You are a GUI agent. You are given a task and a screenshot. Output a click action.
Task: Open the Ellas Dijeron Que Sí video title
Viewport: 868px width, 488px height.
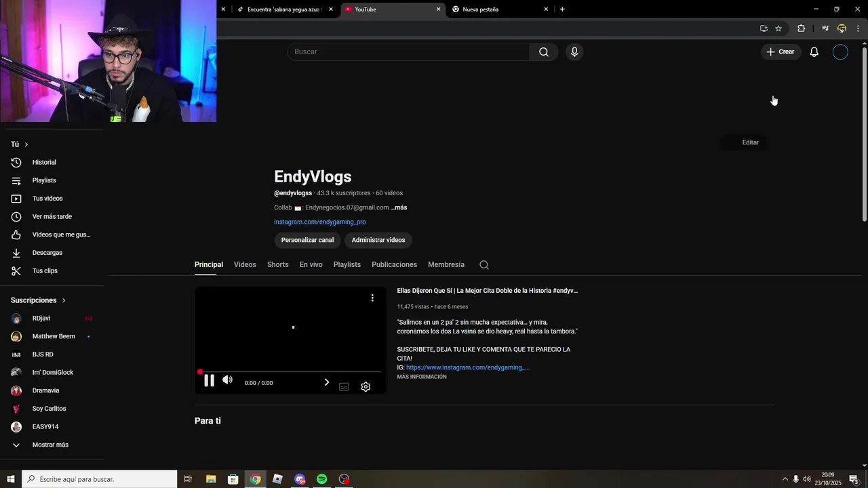click(x=488, y=291)
